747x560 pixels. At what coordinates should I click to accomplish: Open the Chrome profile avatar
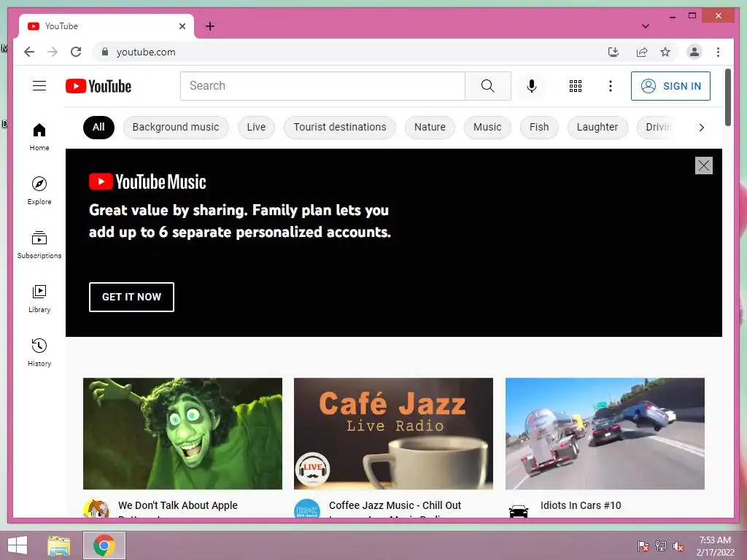point(694,52)
